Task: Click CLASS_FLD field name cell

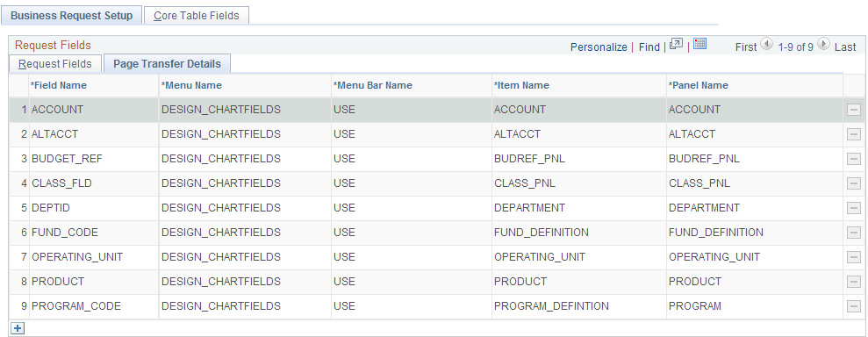Action: [x=61, y=183]
